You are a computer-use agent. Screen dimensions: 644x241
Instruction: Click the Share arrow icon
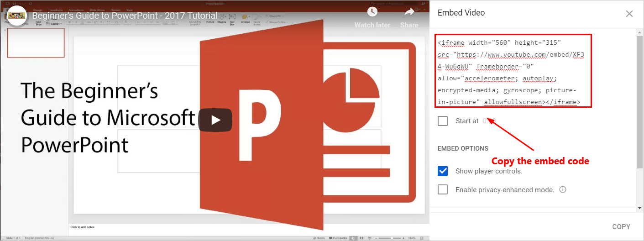409,12
